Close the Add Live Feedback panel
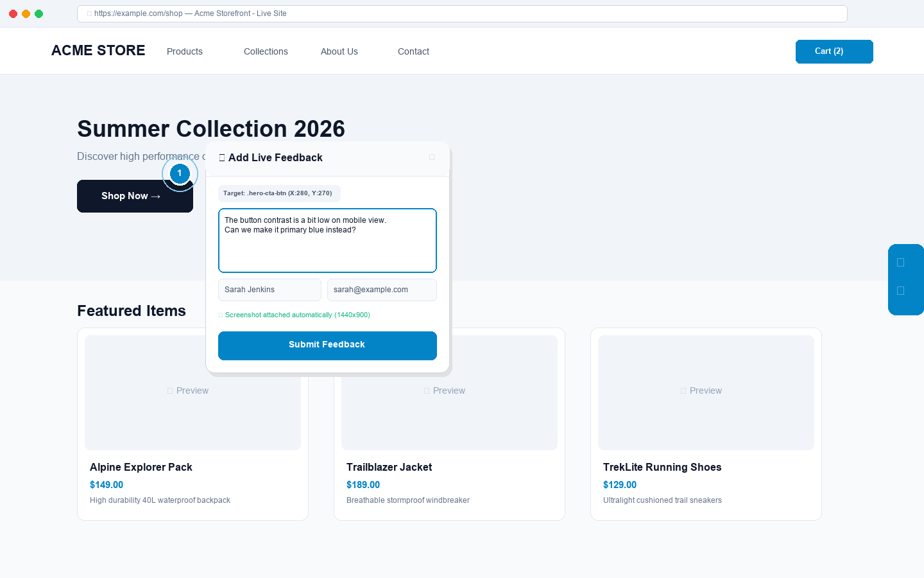The image size is (924, 578). point(432,157)
